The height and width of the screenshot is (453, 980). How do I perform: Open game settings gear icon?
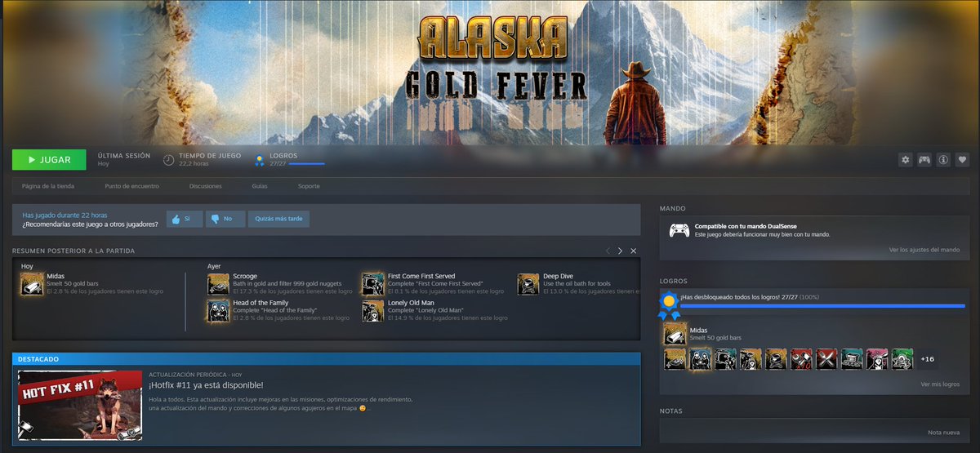coord(905,160)
